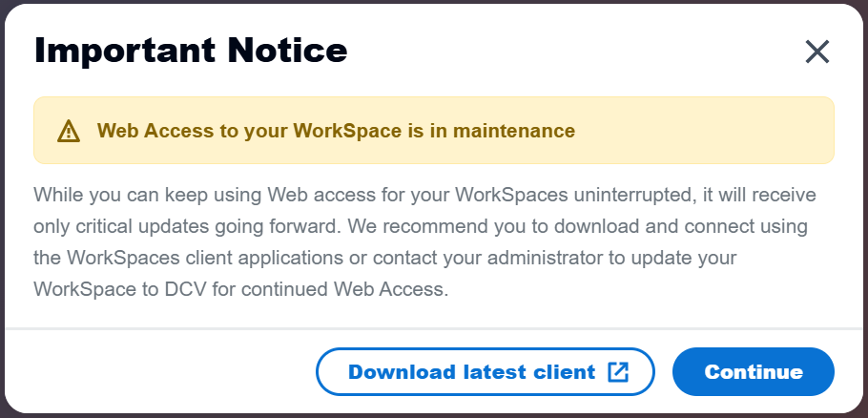Screen dimensions: 868x418
Task: Click the "Important Notice" heading
Action: [x=191, y=51]
